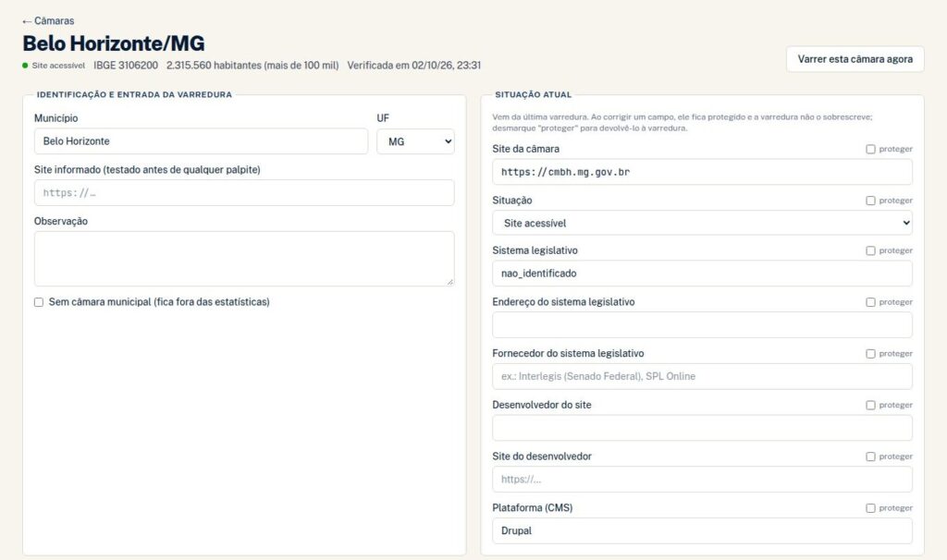Click the green Site acessível status dot
947x560 pixels.
coord(25,66)
